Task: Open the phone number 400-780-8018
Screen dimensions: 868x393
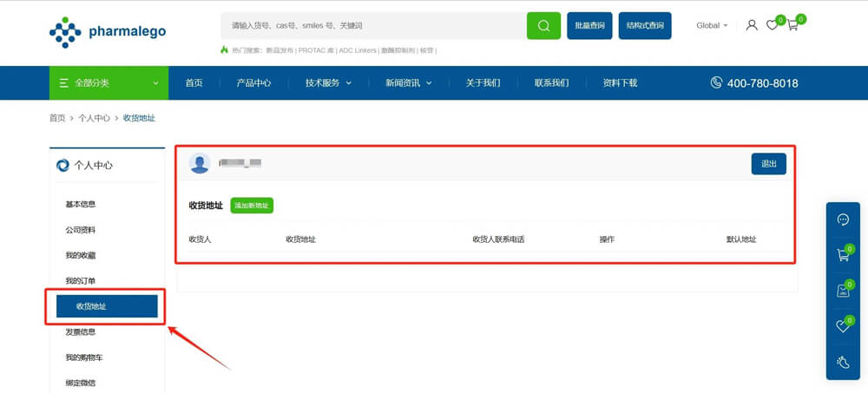Action: (754, 83)
